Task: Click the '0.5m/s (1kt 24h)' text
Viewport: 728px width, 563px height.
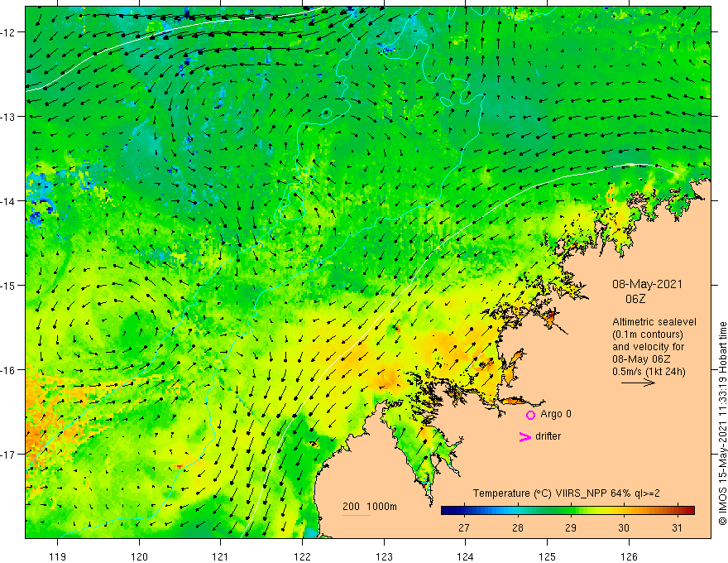Action: click(649, 372)
